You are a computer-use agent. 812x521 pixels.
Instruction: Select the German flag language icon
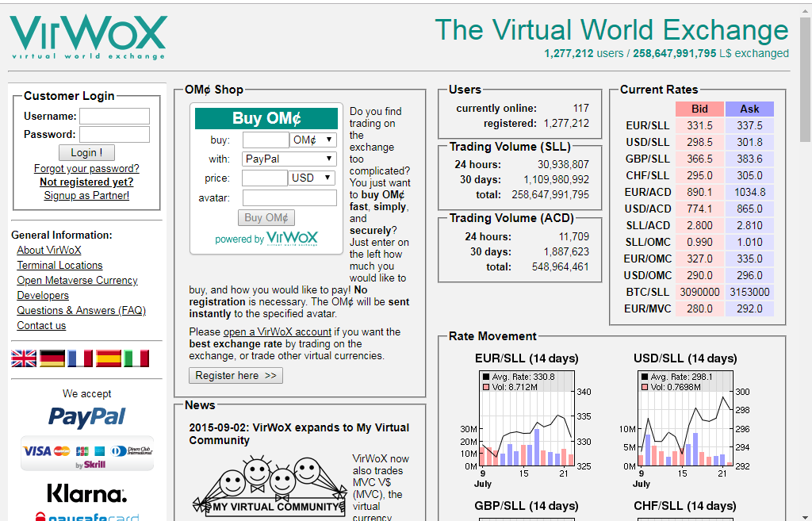(x=52, y=358)
